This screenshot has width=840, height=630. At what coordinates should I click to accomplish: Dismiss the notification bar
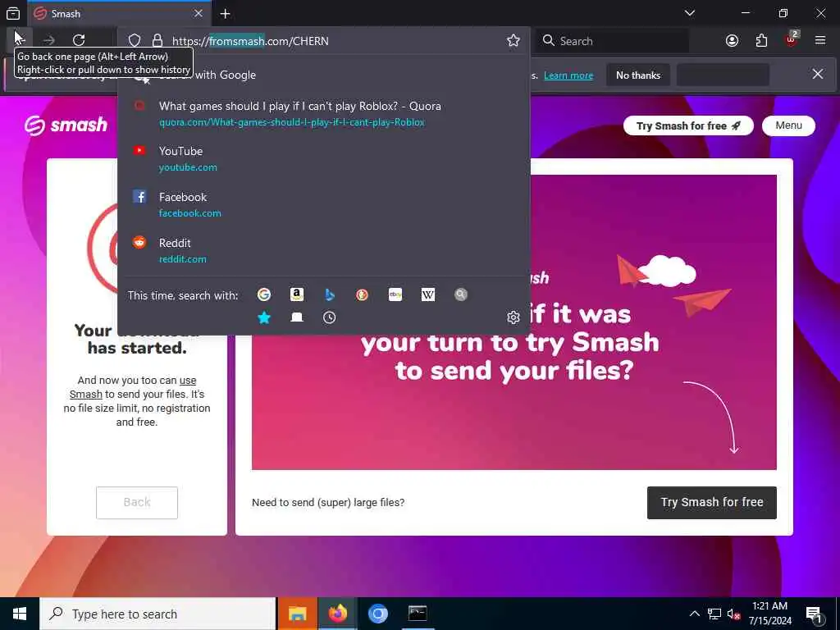tap(818, 74)
